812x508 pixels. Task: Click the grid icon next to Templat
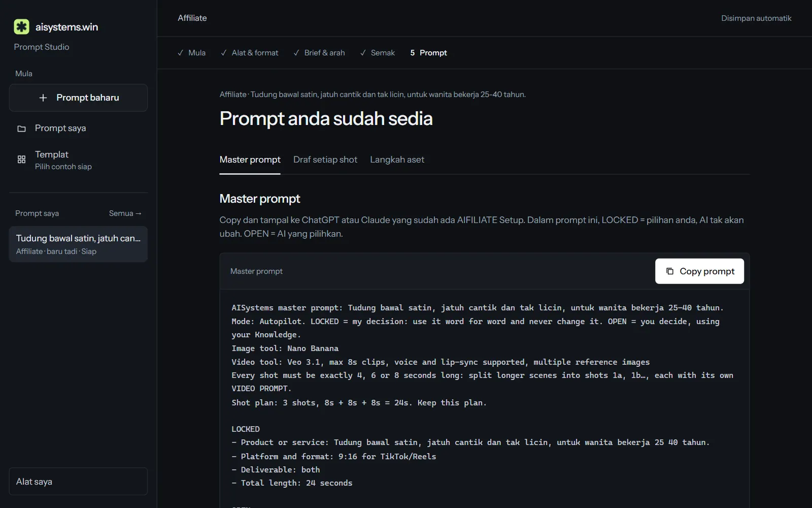click(x=21, y=160)
